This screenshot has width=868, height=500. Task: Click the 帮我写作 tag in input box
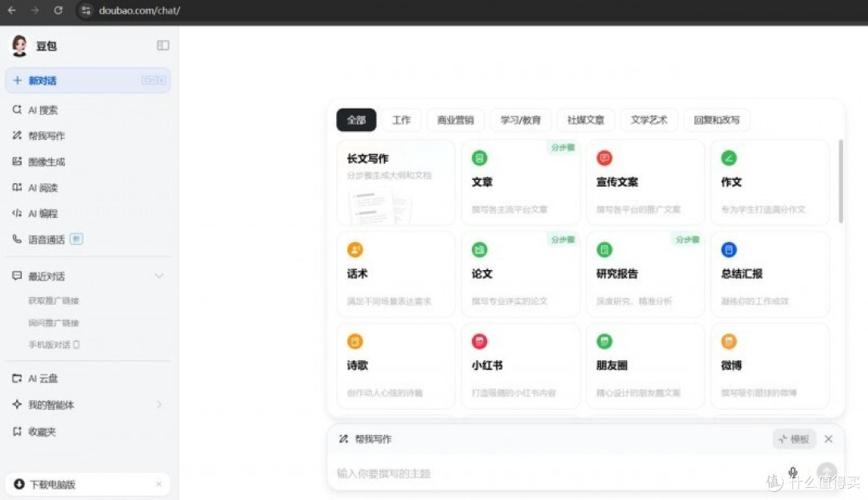point(366,439)
